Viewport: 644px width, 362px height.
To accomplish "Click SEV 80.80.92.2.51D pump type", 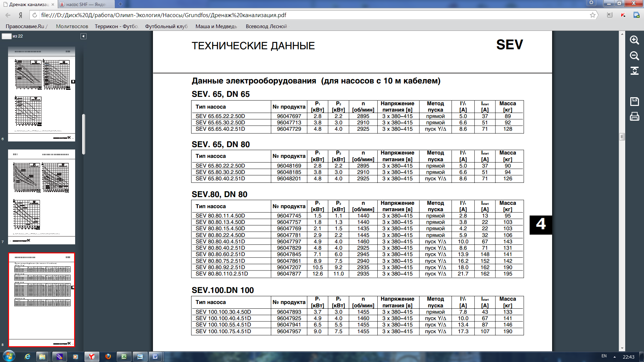I will coord(220,267).
